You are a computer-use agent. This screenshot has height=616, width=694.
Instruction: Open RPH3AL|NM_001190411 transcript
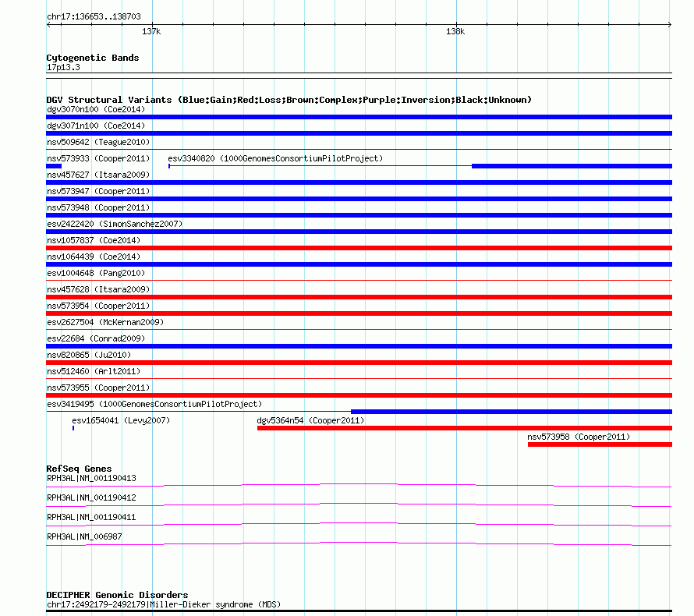(91, 517)
